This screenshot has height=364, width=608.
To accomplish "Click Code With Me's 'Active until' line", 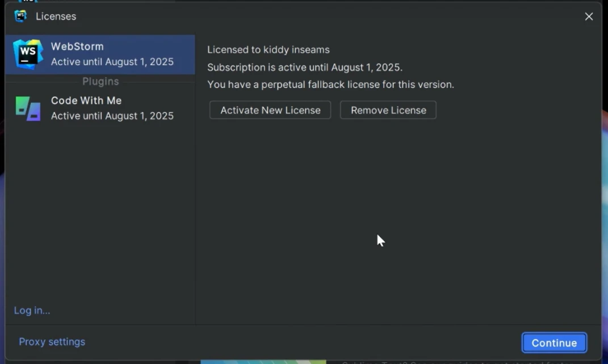I will coord(112,116).
